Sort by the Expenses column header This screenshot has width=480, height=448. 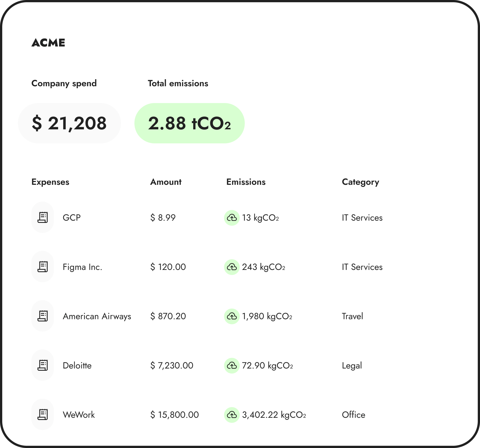(50, 182)
